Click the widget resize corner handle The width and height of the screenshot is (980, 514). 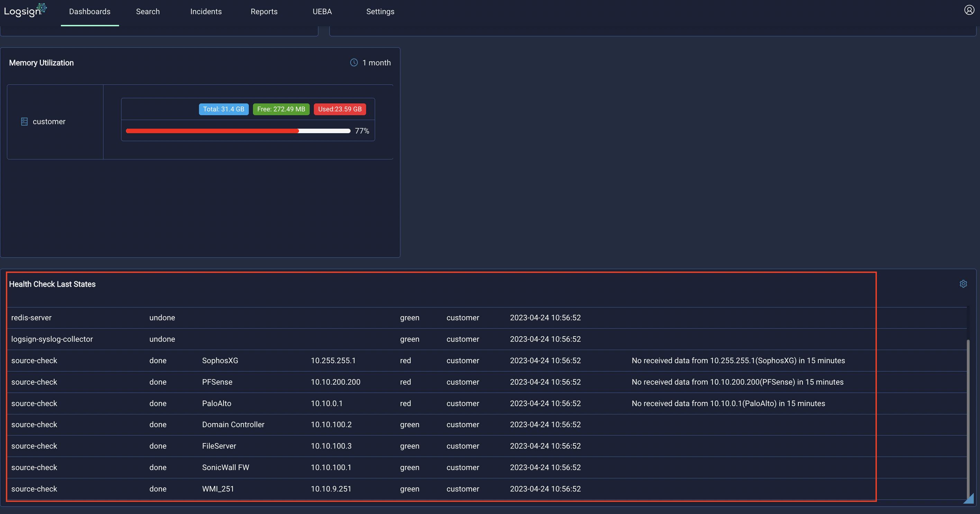tap(969, 498)
